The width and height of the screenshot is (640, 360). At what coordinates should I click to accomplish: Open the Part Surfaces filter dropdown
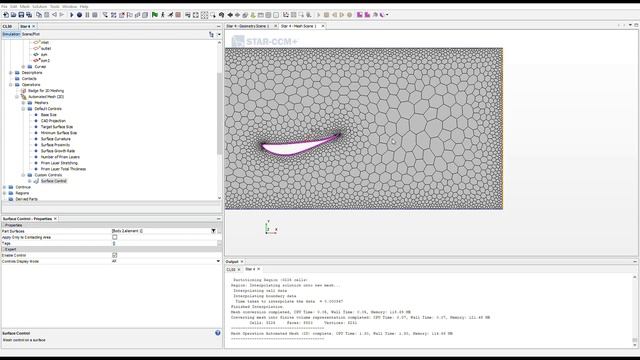click(x=213, y=231)
